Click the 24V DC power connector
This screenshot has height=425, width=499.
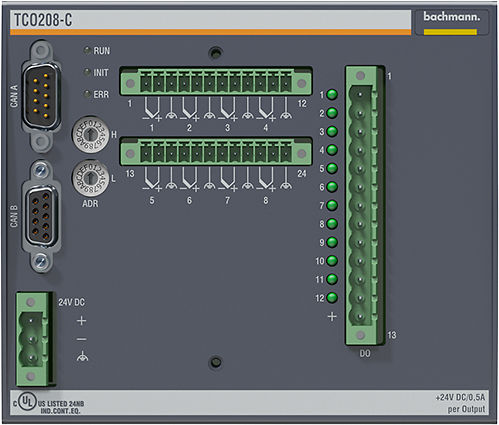tap(33, 339)
